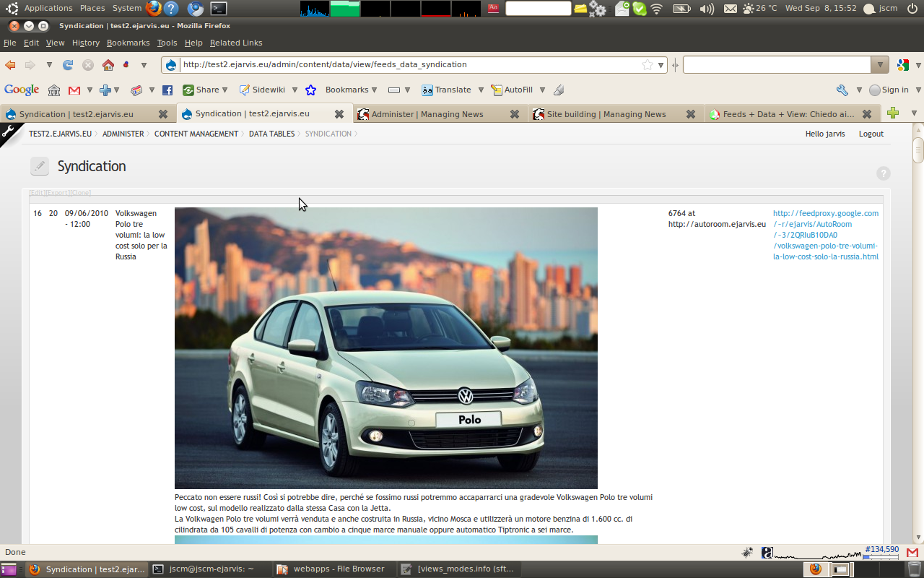Screen dimensions: 924x578
Task: Click the Volkswagen Polo car image
Action: (386, 348)
